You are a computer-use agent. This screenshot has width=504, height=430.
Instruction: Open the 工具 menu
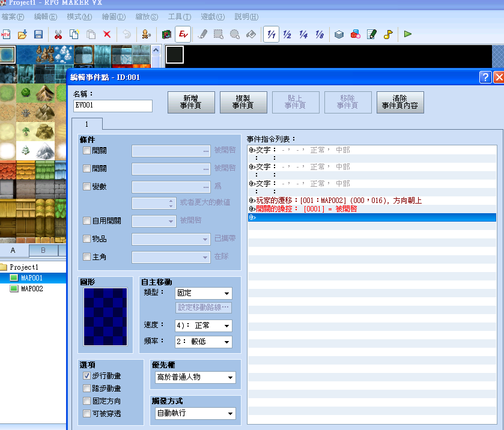tap(180, 17)
